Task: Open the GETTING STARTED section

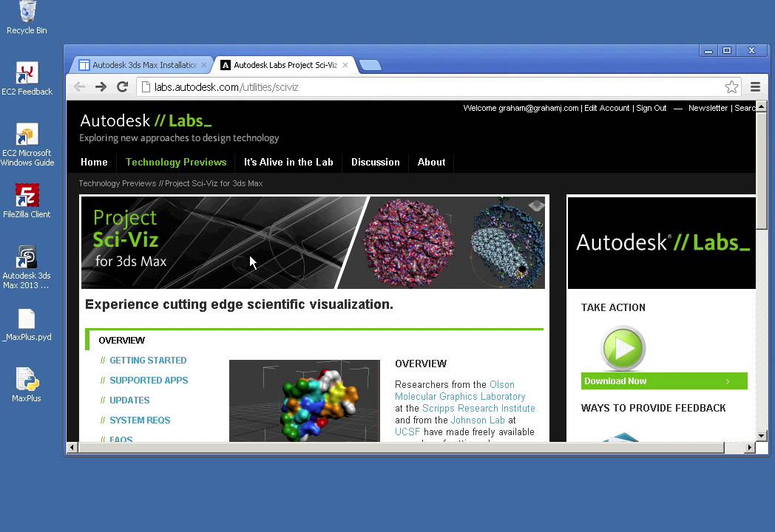Action: pos(148,360)
